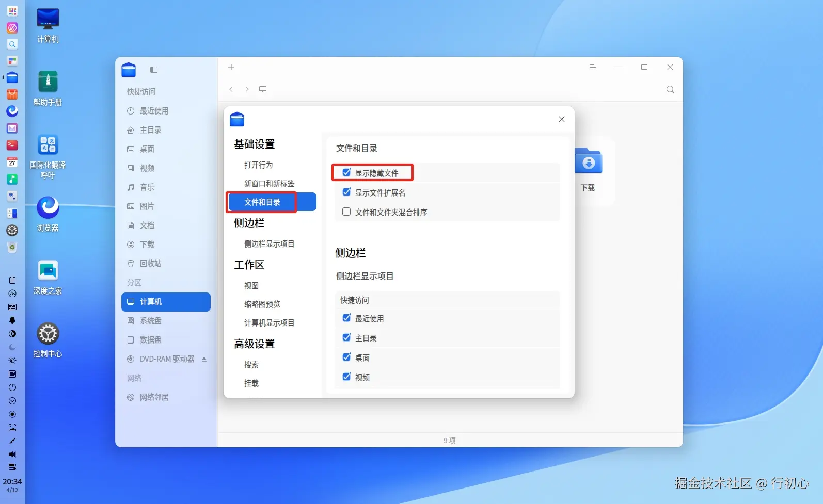Go to 缩略图预览 settings section
The width and height of the screenshot is (823, 504).
(262, 304)
